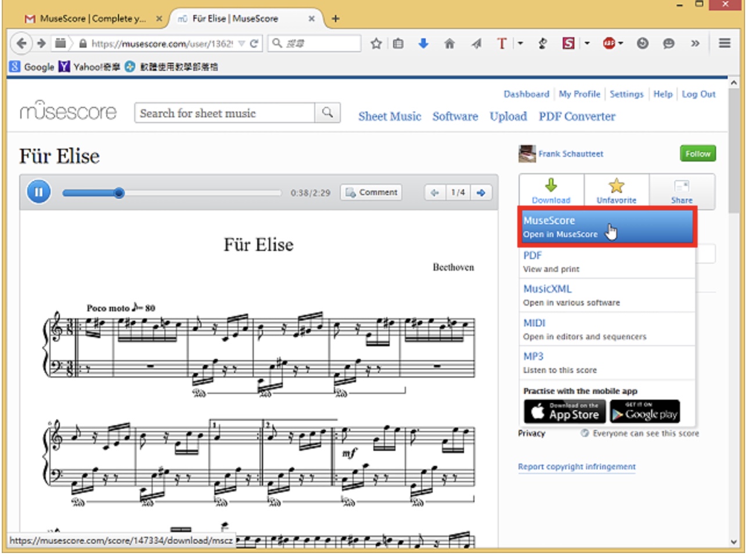This screenshot has width=748, height=560.
Task: Click the Adblock ABP icon
Action: [609, 44]
